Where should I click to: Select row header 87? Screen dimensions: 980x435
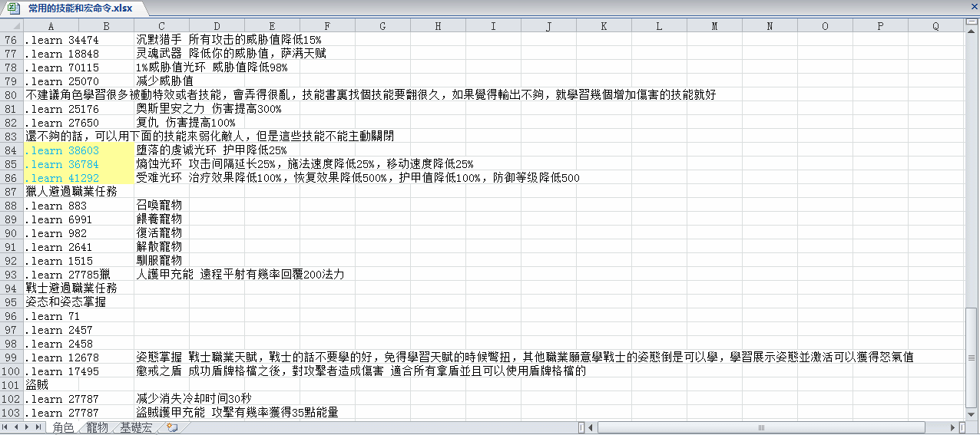pos(11,192)
